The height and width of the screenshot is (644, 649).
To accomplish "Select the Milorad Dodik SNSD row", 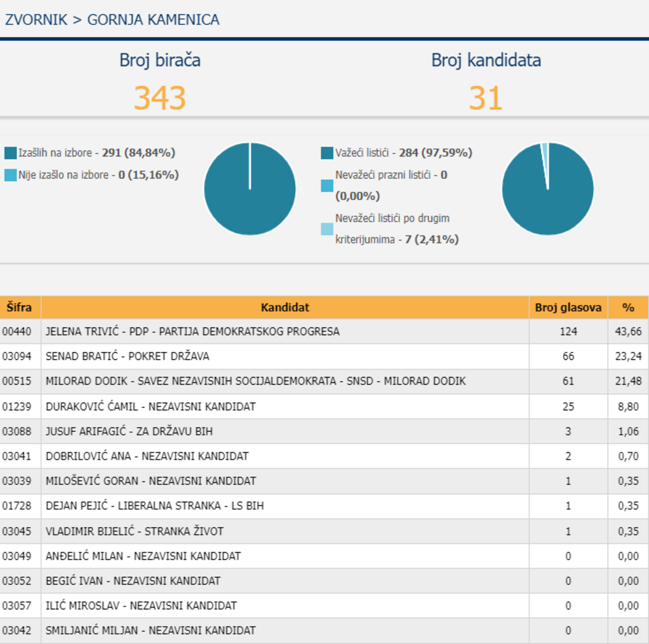I will [256, 382].
